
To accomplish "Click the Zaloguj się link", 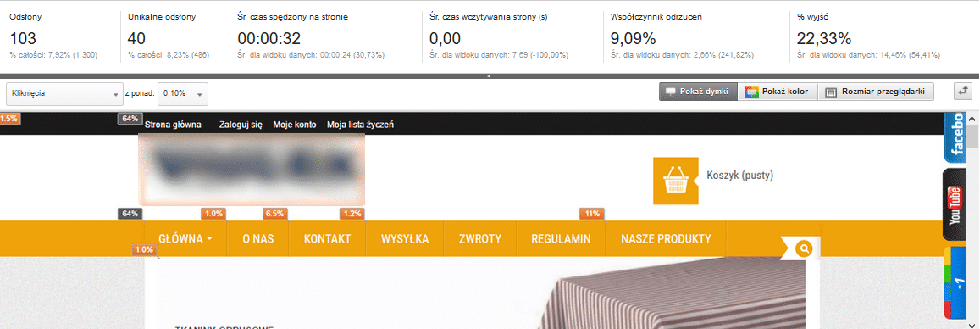I will click(241, 125).
